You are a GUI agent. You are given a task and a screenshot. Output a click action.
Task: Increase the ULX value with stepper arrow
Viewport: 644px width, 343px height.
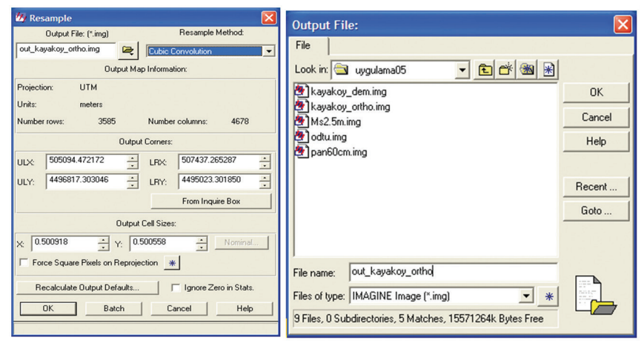132,158
